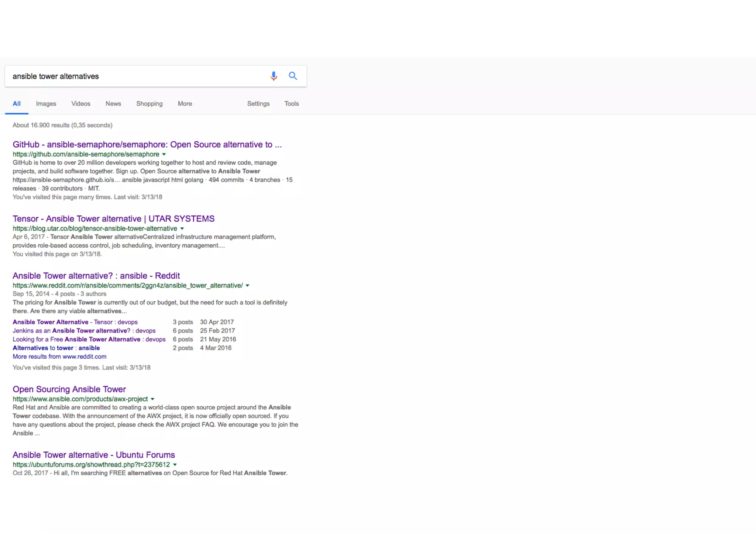This screenshot has height=534, width=756.
Task: Open the dropdown arrow beside the ansible.com awx-project URL
Action: pos(152,399)
